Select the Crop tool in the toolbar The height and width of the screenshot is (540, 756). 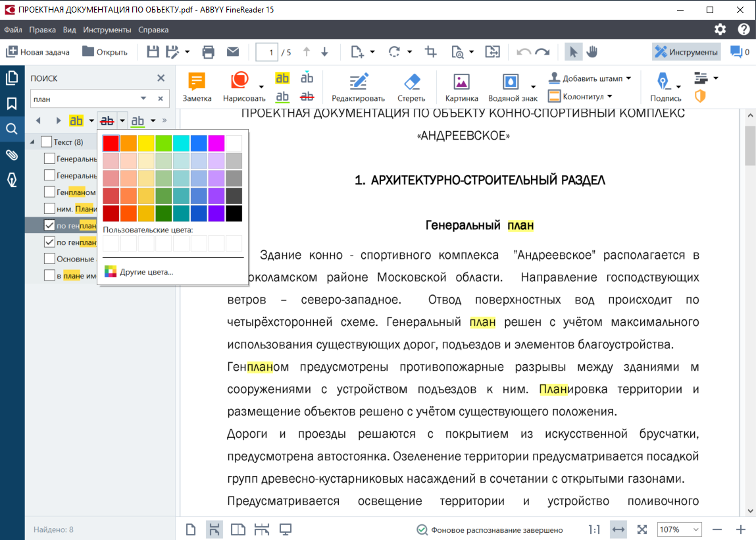tap(430, 51)
